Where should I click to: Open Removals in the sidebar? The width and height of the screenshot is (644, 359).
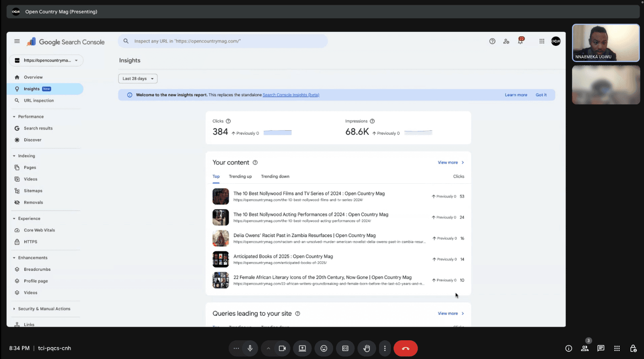(45, 202)
